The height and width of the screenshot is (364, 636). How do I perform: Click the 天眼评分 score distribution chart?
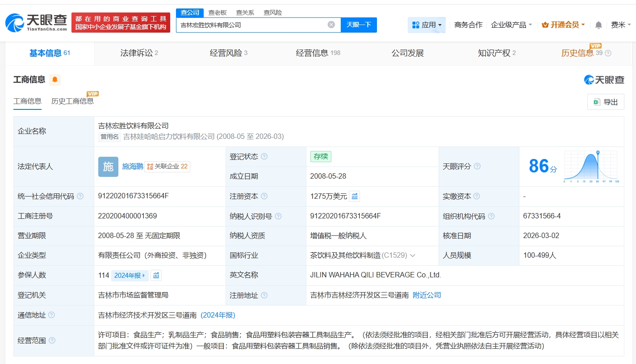(x=590, y=166)
